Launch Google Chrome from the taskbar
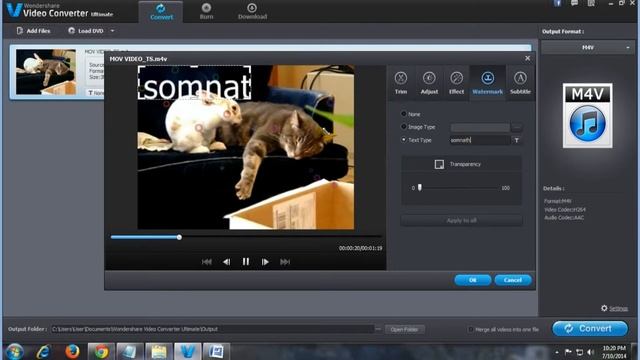Screen dimensions: 640x360 (101, 351)
